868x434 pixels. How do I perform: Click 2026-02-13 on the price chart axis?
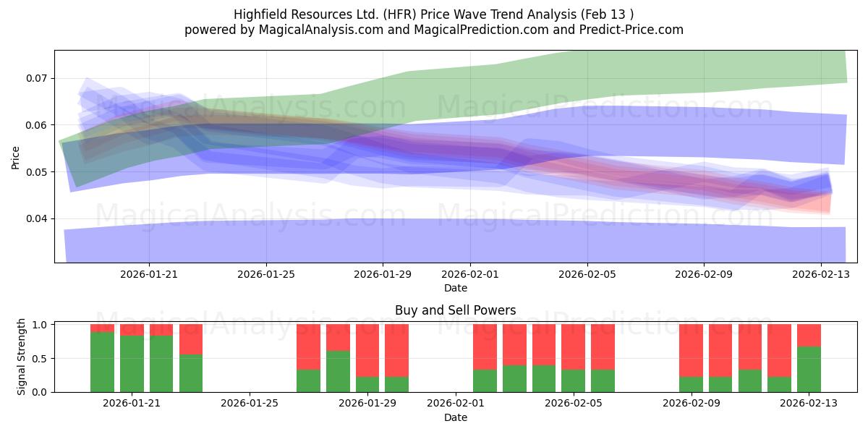click(820, 274)
